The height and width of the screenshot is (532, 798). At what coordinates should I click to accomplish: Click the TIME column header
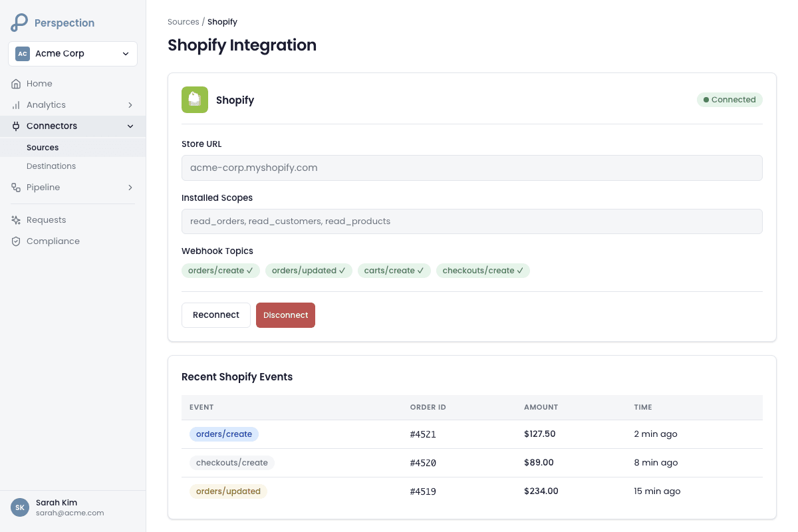(643, 407)
